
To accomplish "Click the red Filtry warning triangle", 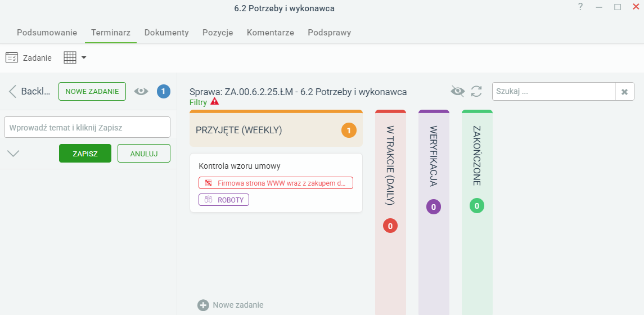I will click(214, 101).
